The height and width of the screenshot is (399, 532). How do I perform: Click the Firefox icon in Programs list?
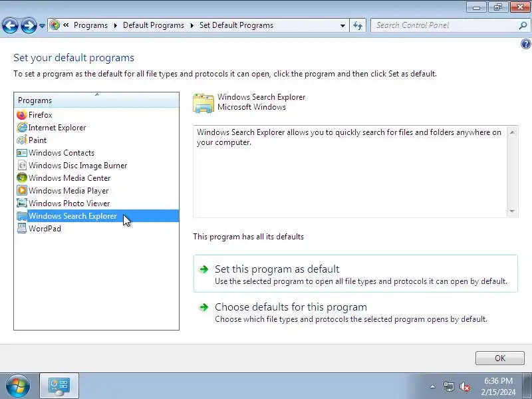[x=22, y=115]
